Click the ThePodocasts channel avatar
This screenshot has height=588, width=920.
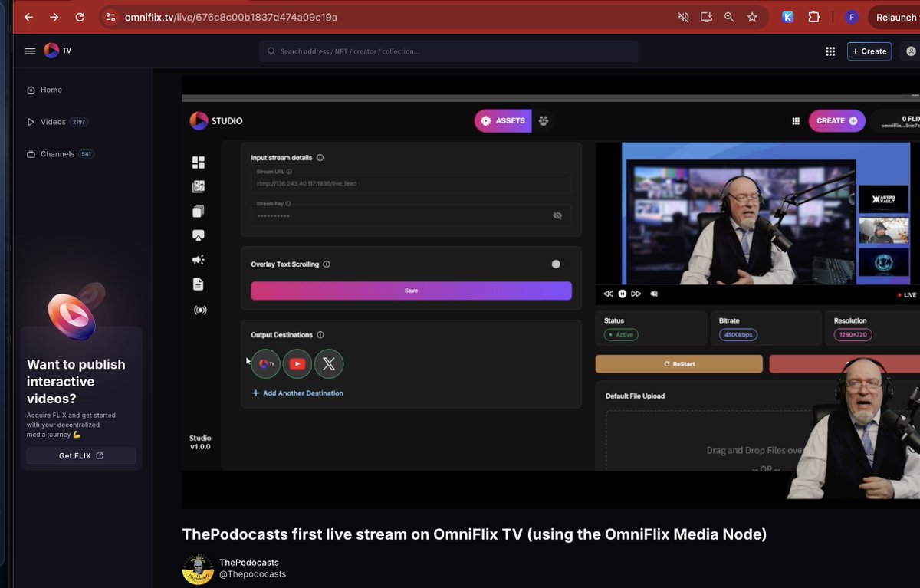tap(198, 569)
